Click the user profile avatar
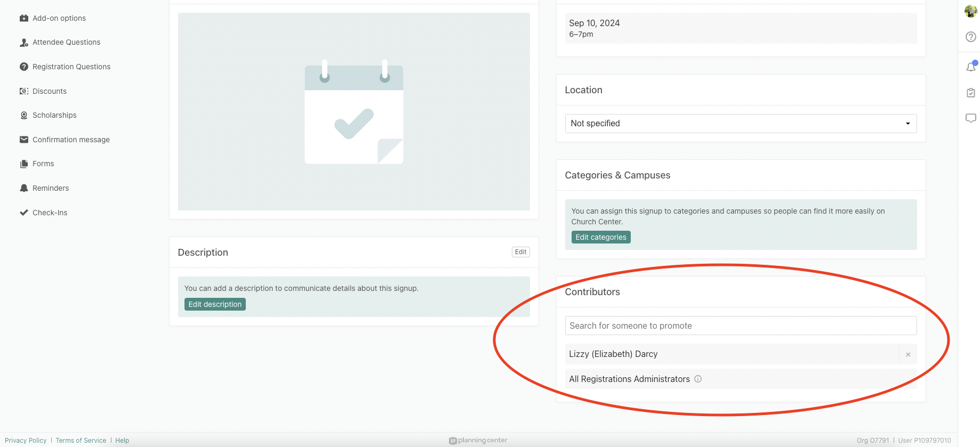Viewport: 980px width, 447px height. click(970, 11)
